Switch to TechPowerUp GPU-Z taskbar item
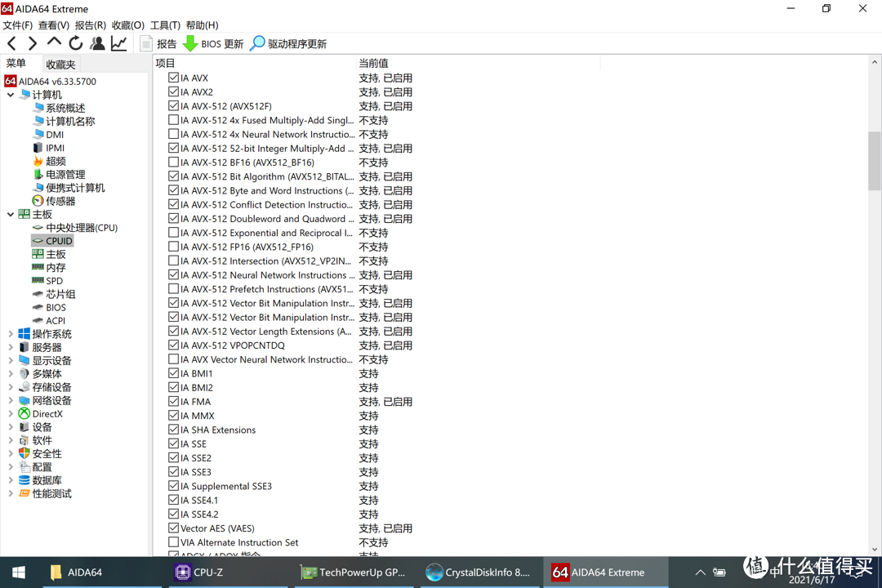This screenshot has width=882, height=588. [354, 572]
